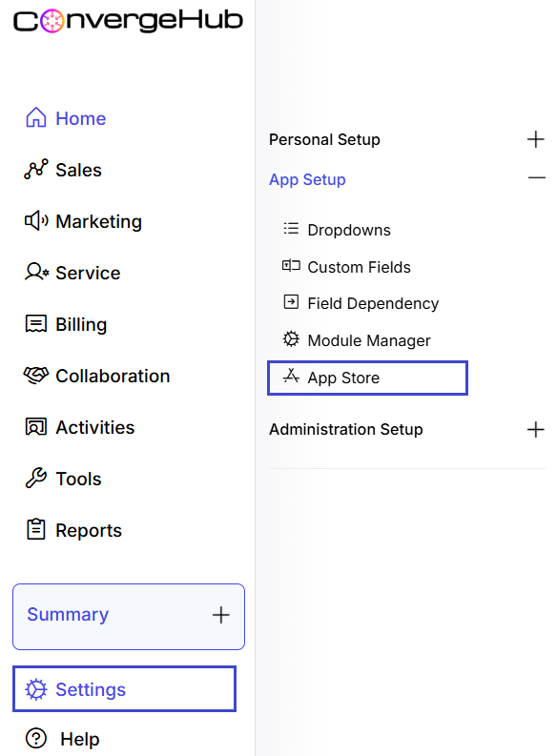The height and width of the screenshot is (756, 557).
Task: Click the Reports clipboard icon
Action: (x=35, y=529)
